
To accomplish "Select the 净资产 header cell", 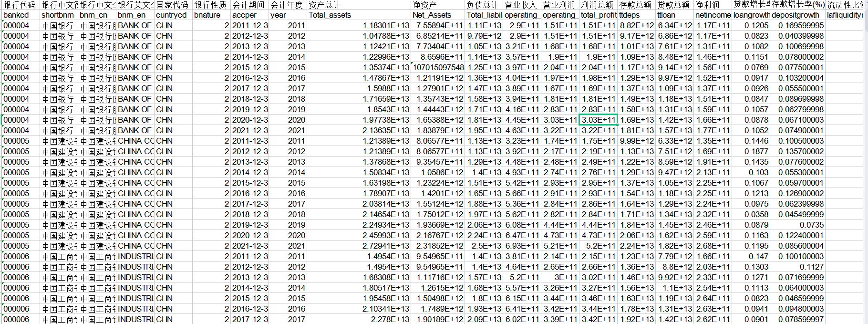I will [438, 5].
